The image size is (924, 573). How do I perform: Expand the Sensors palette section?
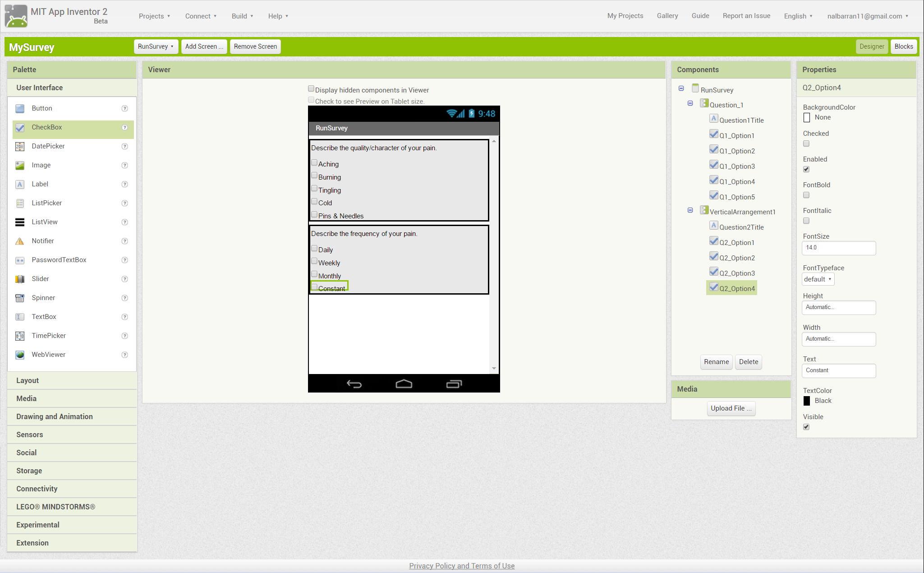click(x=72, y=435)
